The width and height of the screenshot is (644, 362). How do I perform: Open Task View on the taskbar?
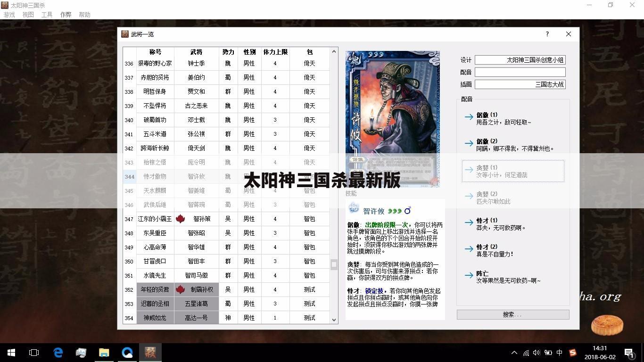34,352
